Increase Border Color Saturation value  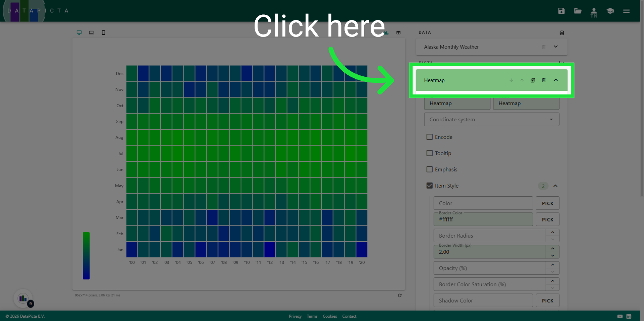pyautogui.click(x=552, y=281)
